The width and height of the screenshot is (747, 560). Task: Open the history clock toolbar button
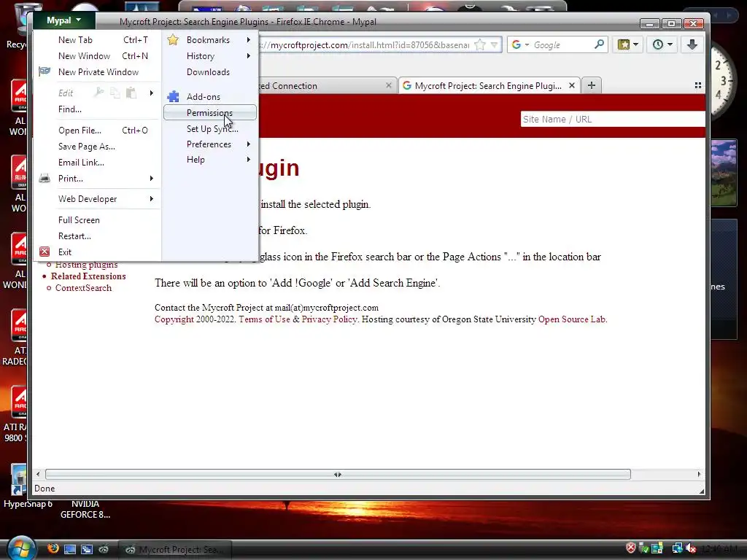[x=662, y=44]
